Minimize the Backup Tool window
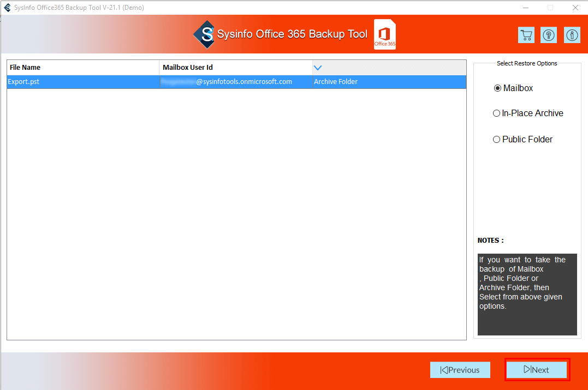The width and height of the screenshot is (588, 390). tap(526, 8)
